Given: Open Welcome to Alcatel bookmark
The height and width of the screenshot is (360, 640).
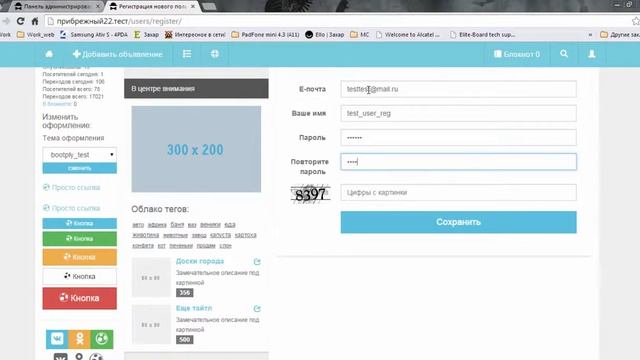Looking at the screenshot, I should click(408, 35).
